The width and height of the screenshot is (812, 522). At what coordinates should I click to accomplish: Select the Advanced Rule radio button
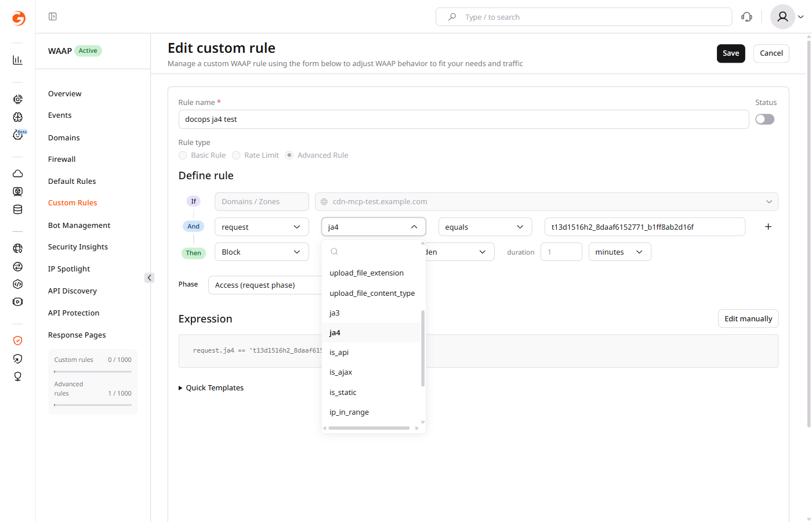(x=289, y=155)
